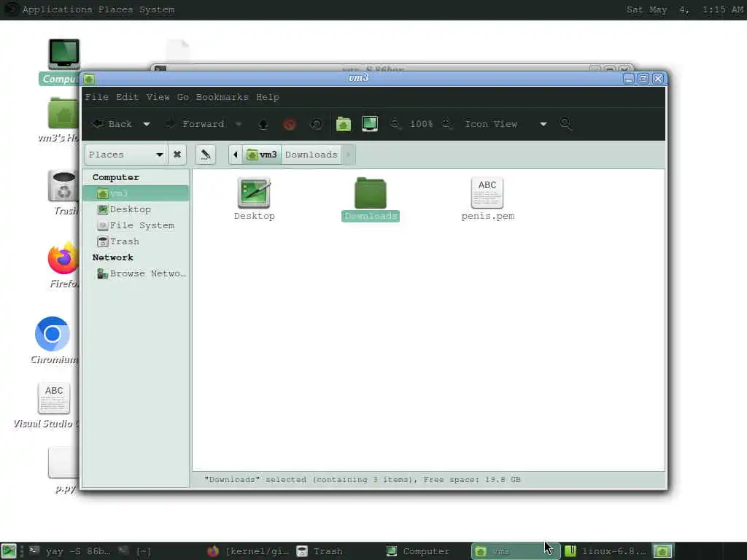This screenshot has height=560, width=747.
Task: Select Browse Network in the sidebar
Action: 136,274
